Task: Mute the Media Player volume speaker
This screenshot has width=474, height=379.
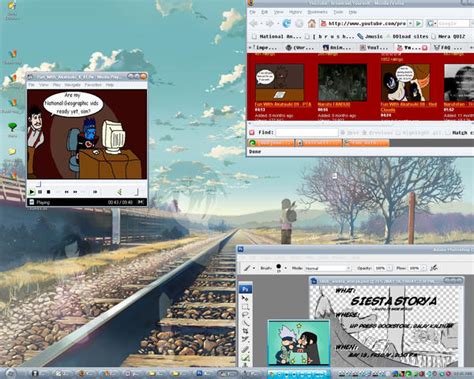Action: click(x=120, y=192)
